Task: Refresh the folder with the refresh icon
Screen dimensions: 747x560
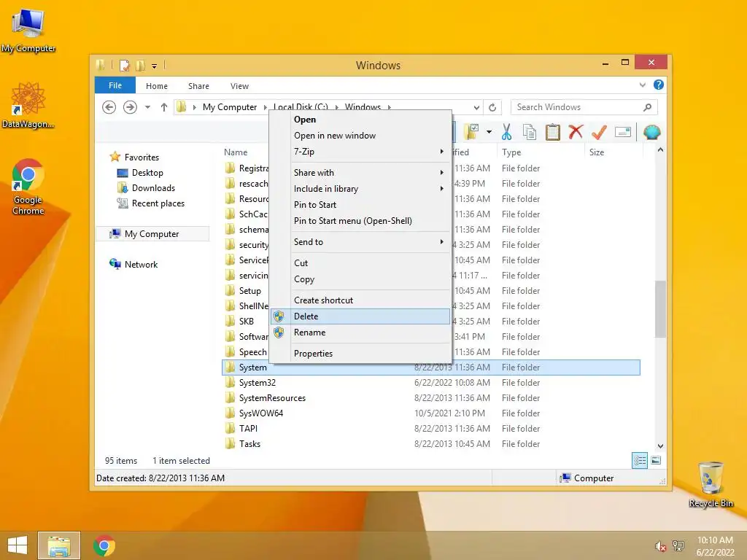Action: tap(492, 107)
